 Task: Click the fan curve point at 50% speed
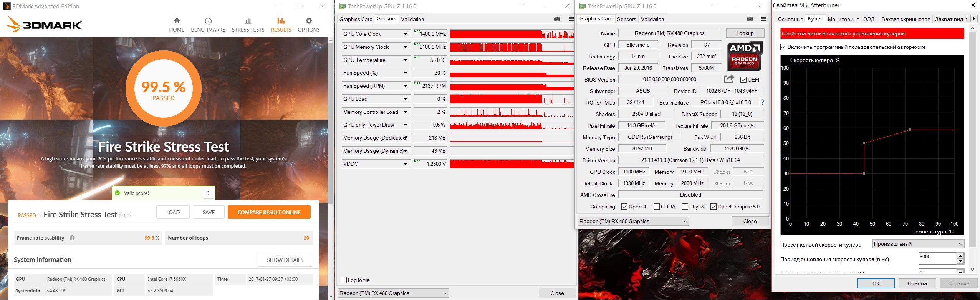point(864,143)
